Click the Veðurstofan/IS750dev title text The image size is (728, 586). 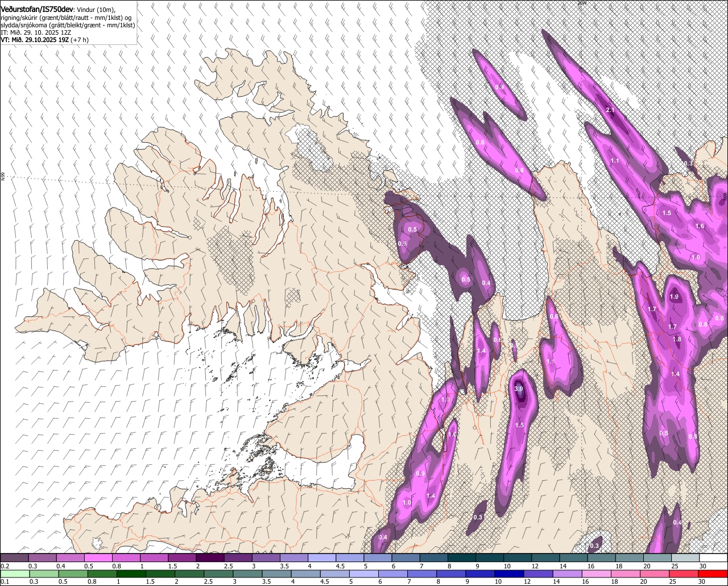pyautogui.click(x=38, y=9)
